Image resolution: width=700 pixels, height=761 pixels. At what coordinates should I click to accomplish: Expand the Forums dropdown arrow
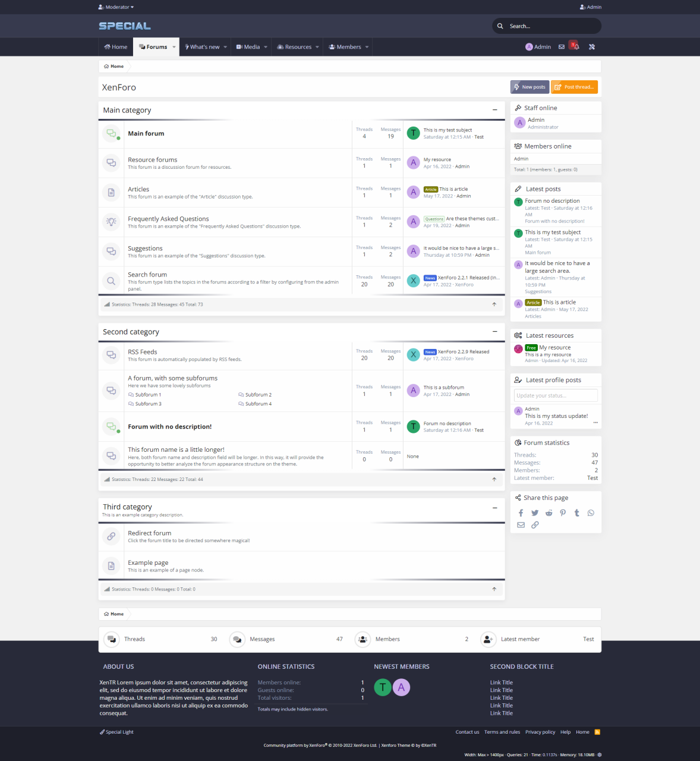(174, 47)
